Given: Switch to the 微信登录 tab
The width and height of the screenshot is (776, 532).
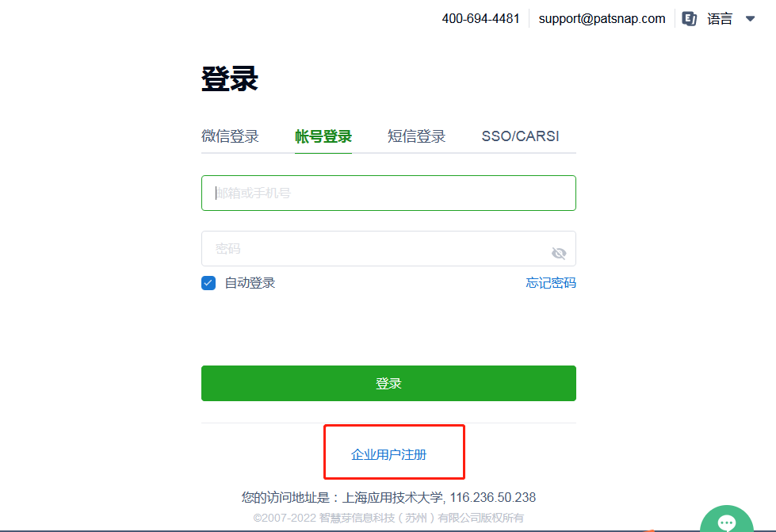Looking at the screenshot, I should coord(230,136).
